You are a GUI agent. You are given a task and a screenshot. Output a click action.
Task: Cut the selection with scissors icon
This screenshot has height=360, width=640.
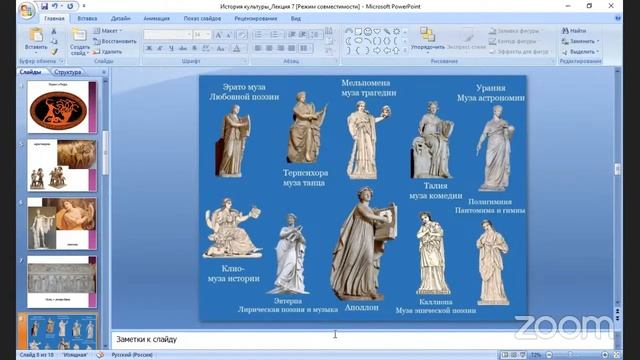pyautogui.click(x=54, y=31)
